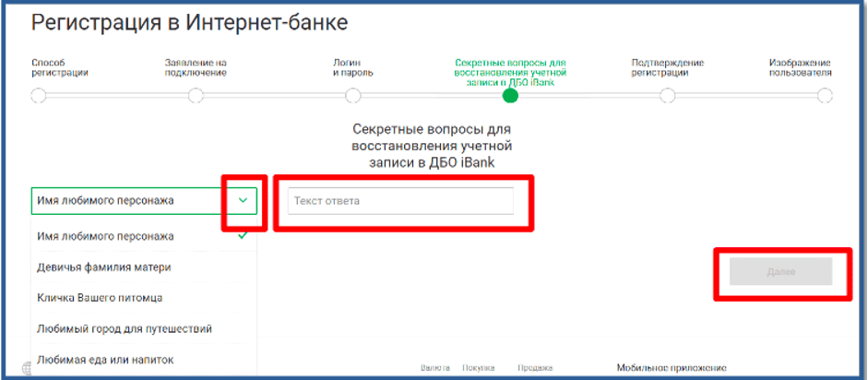Pick 'Любимый город для путешествий' option
Image resolution: width=868 pixels, height=380 pixels.
(144, 329)
